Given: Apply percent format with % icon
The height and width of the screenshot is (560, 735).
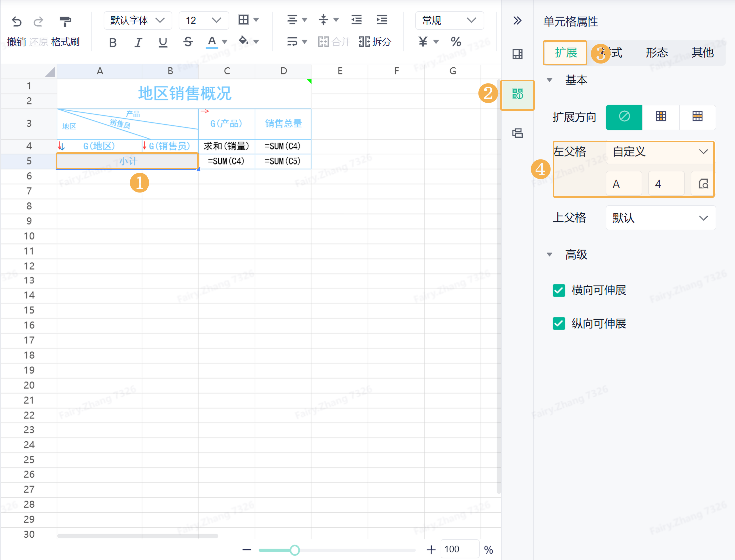Looking at the screenshot, I should (x=456, y=42).
